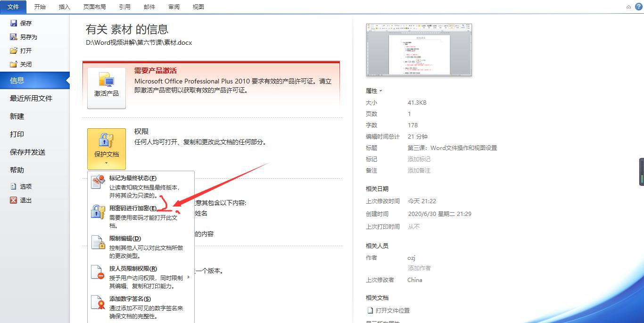
Task: Click the 保存 save icon in sidebar
Action: [13, 23]
